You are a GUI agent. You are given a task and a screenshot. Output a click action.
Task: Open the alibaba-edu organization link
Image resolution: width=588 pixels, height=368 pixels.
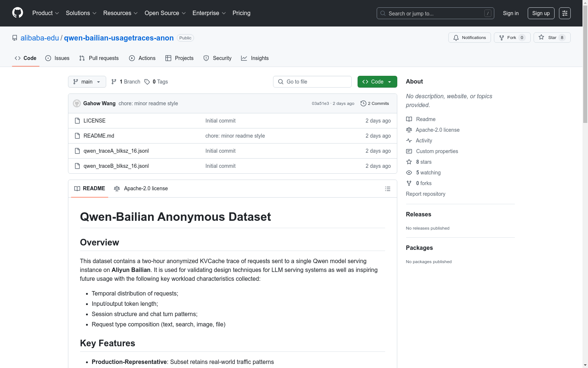(x=40, y=38)
